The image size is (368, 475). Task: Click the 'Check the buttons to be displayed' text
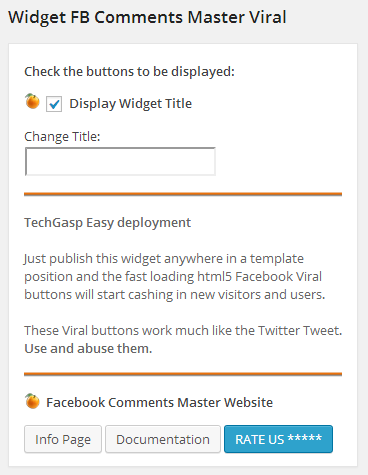pos(129,72)
